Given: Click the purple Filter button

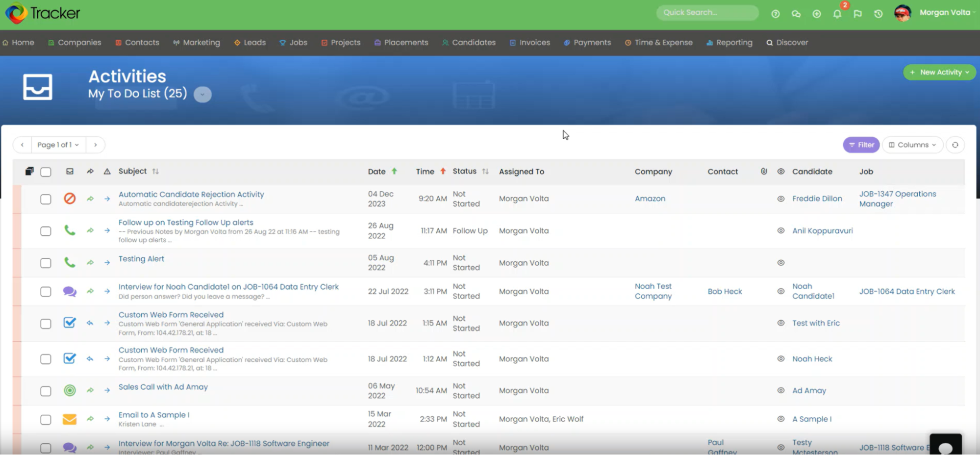Looking at the screenshot, I should tap(861, 145).
